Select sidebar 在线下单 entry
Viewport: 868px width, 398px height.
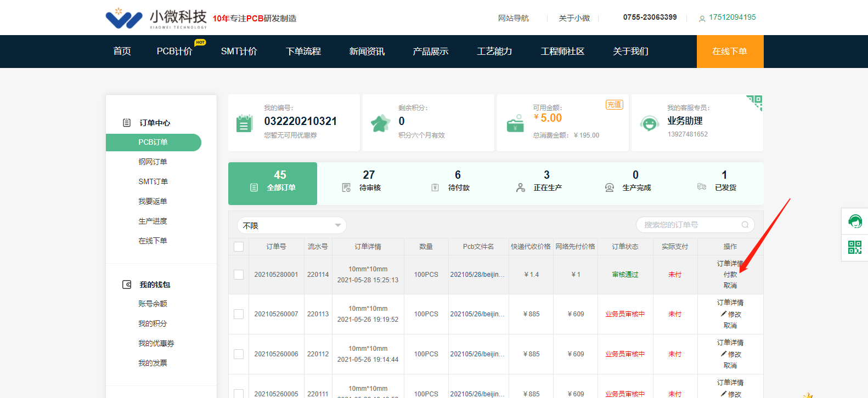point(153,241)
